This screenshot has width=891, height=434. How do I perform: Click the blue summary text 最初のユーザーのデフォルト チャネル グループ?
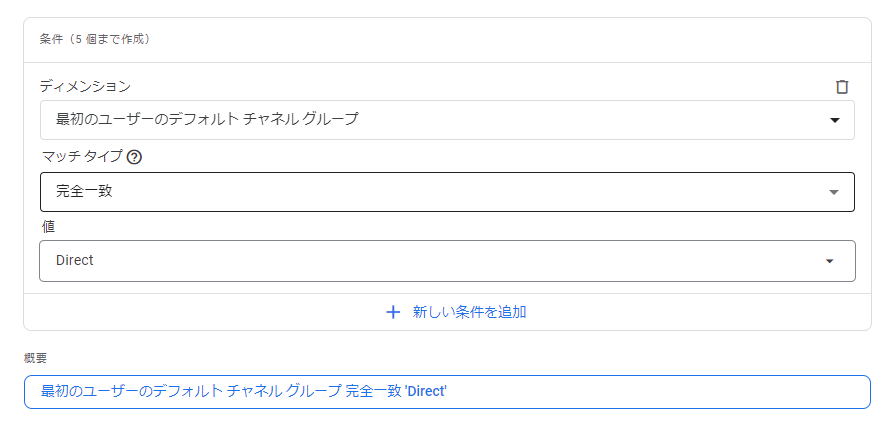(x=191, y=391)
